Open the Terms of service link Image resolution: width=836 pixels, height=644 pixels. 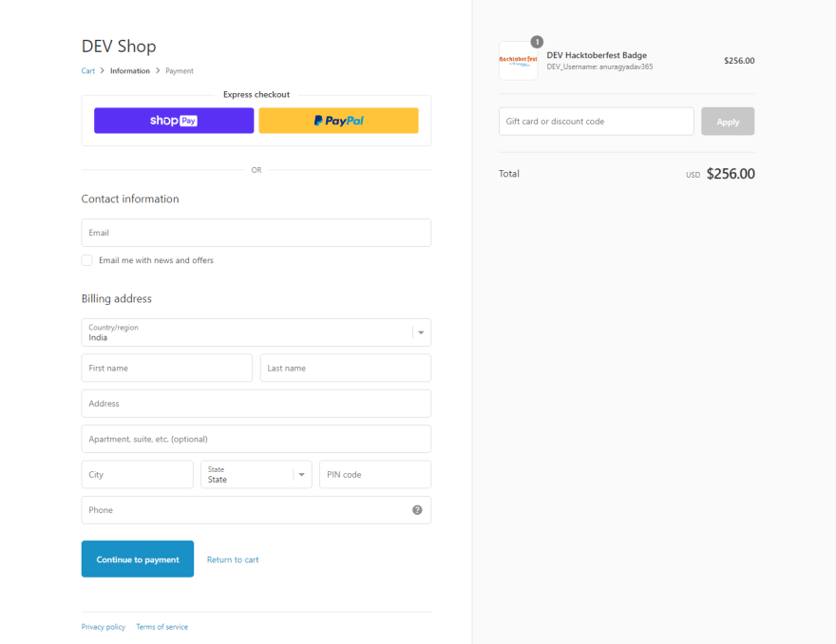coord(162,627)
